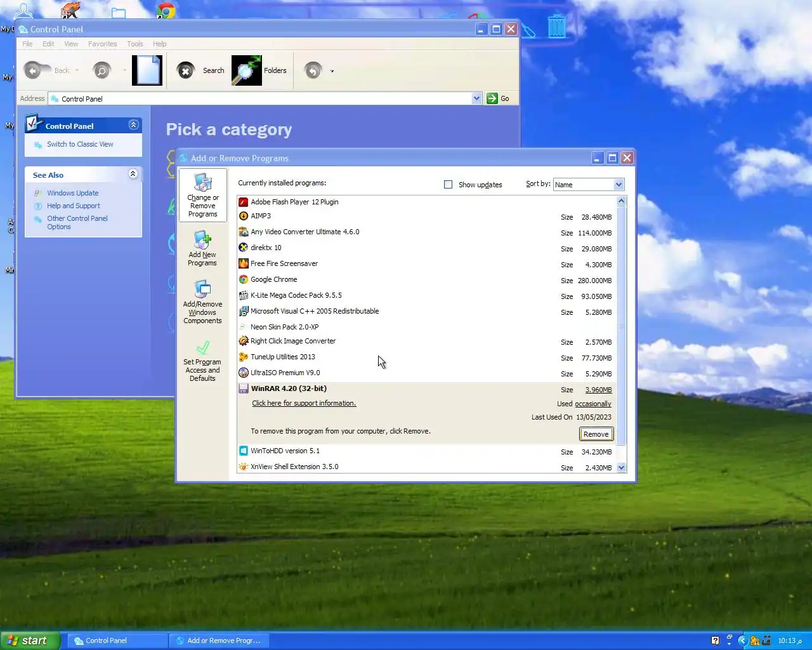Open Add/Remove Windows Components
The height and width of the screenshot is (650, 812).
coord(202,303)
